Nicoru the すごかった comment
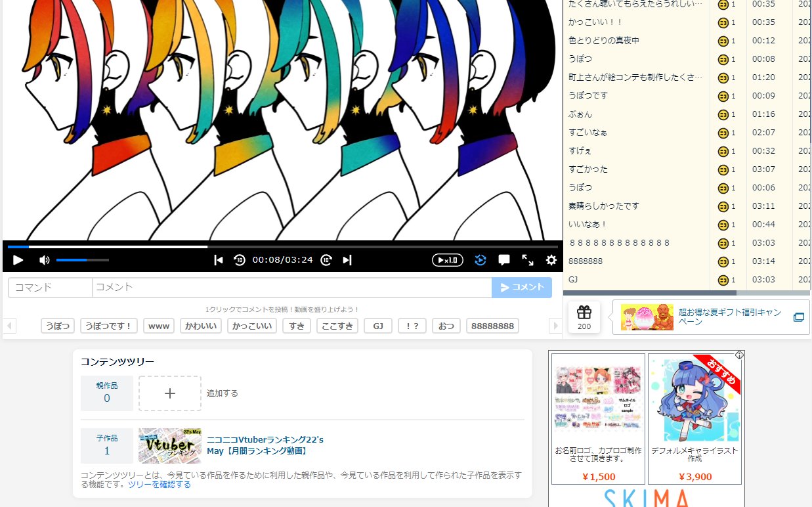 [x=723, y=169]
